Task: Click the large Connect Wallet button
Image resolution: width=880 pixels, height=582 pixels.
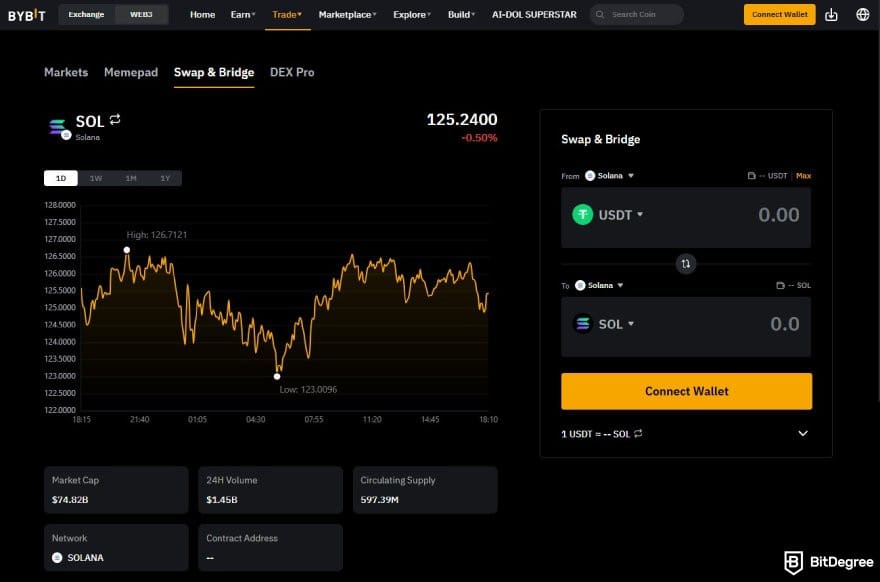Action: click(686, 391)
